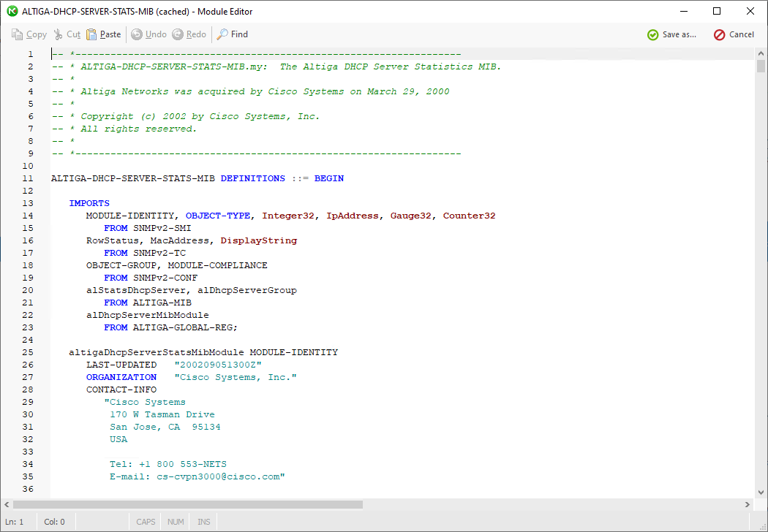Click SNMPv2-TC on line 17
Image resolution: width=768 pixels, height=532 pixels.
coord(159,253)
